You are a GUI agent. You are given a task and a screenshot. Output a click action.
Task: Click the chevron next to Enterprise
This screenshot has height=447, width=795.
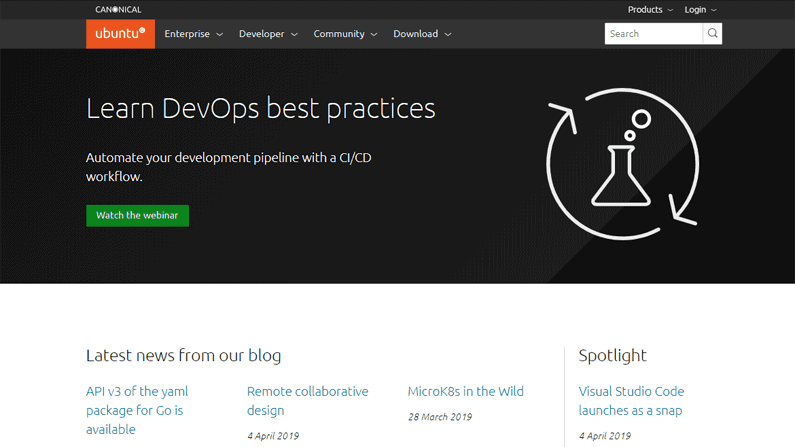(x=220, y=34)
